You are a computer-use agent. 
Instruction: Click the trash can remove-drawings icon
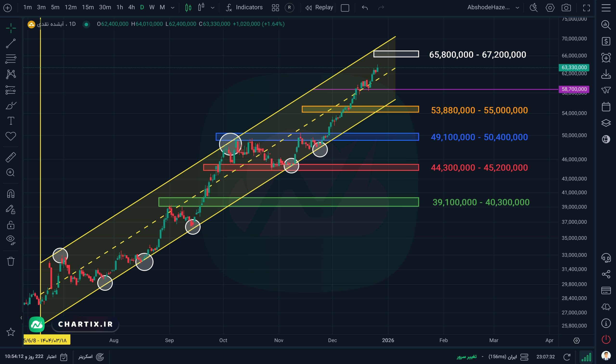[11, 261]
